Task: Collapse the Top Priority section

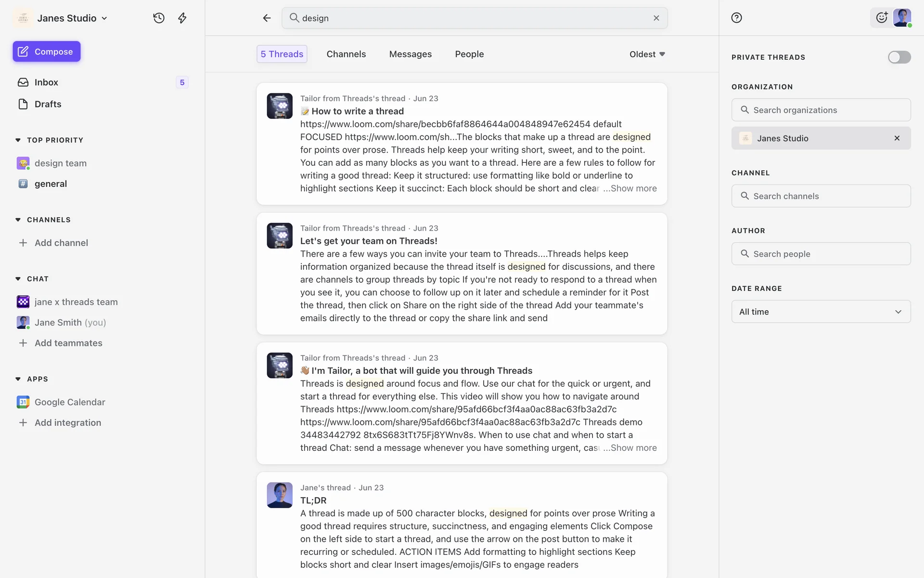Action: click(x=18, y=140)
